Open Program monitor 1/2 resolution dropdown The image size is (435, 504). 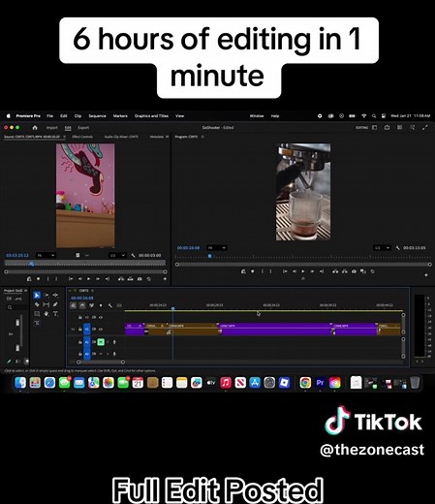tap(382, 248)
